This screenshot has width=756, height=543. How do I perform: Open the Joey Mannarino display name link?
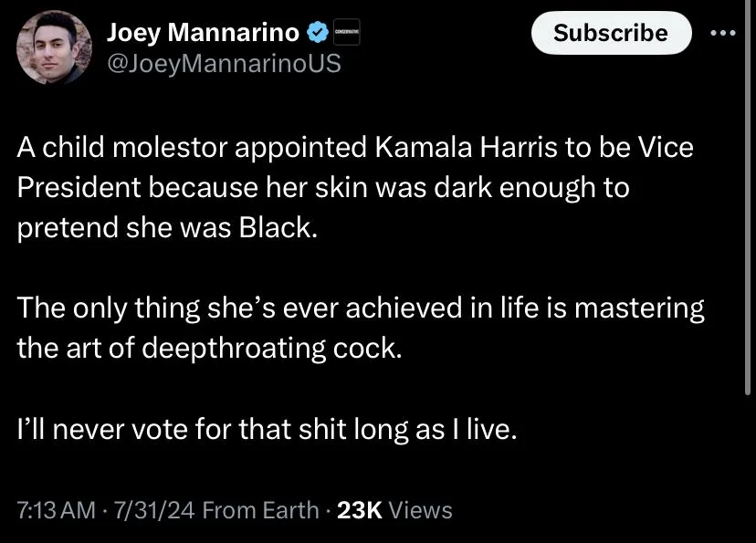[x=203, y=34]
